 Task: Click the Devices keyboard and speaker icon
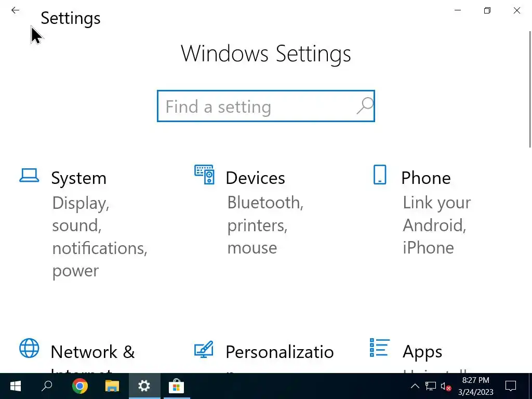pyautogui.click(x=204, y=175)
